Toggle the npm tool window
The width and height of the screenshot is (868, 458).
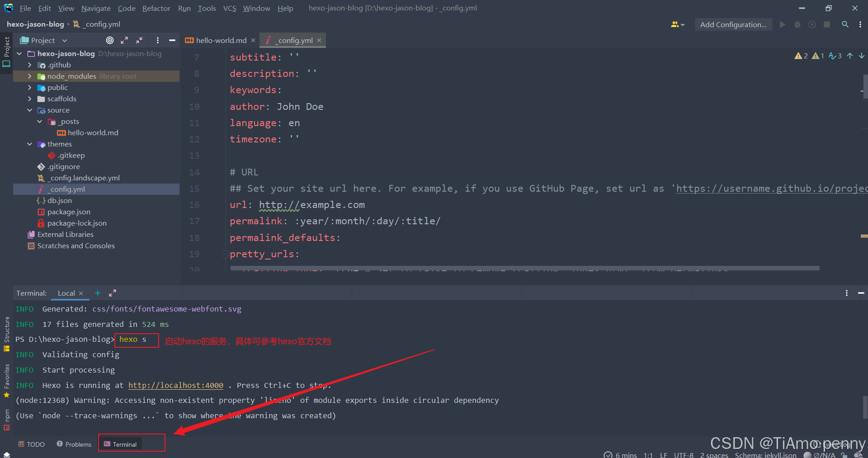[6, 420]
